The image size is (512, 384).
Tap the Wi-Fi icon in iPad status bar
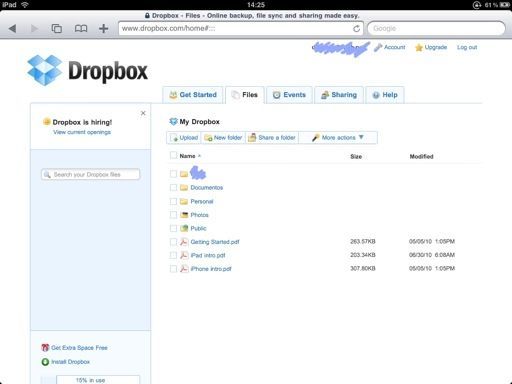25,5
